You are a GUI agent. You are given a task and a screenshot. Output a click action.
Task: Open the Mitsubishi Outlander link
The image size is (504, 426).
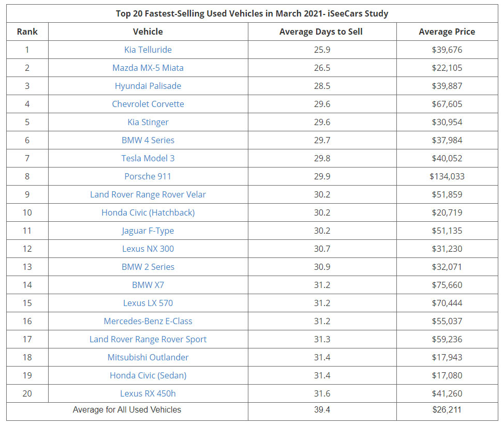click(148, 357)
